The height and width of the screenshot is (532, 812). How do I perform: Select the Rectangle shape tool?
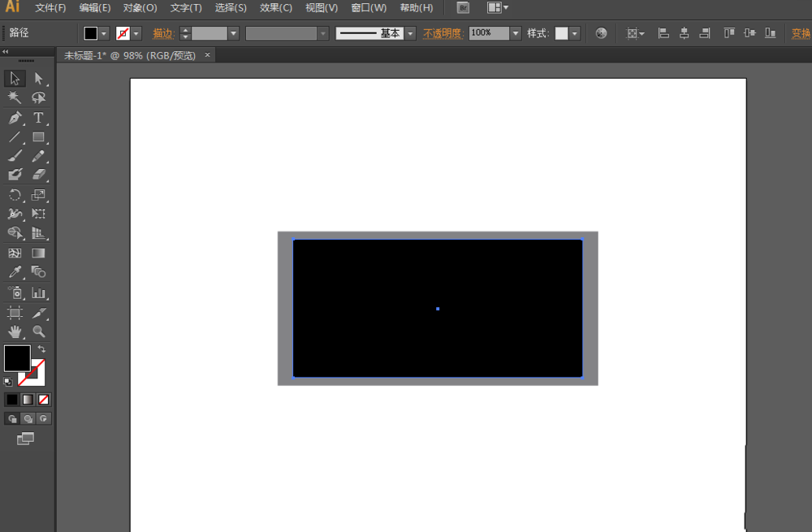pos(38,137)
